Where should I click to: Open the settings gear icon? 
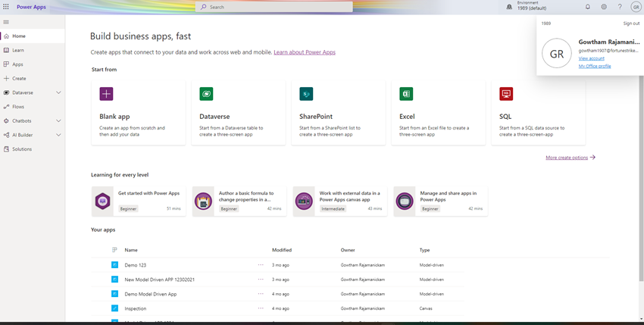(x=604, y=7)
